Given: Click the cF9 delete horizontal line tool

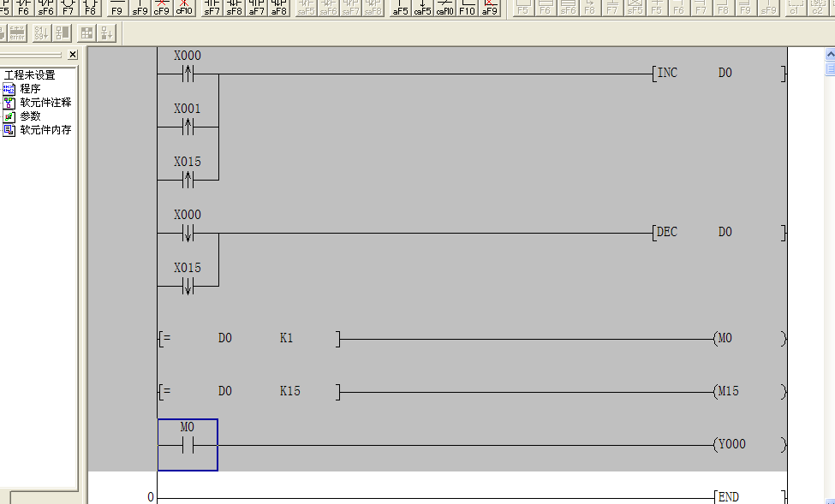Looking at the screenshot, I should [x=162, y=8].
